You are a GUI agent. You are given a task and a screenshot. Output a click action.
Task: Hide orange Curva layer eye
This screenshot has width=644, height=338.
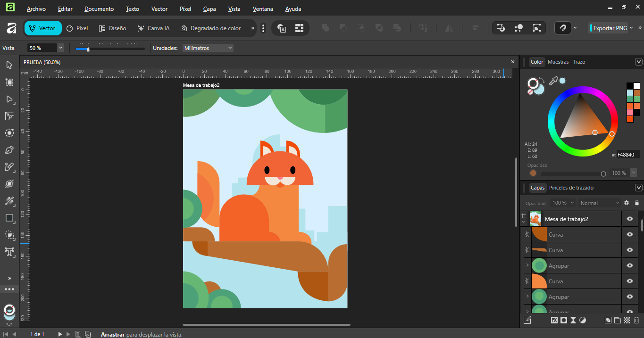tap(629, 281)
